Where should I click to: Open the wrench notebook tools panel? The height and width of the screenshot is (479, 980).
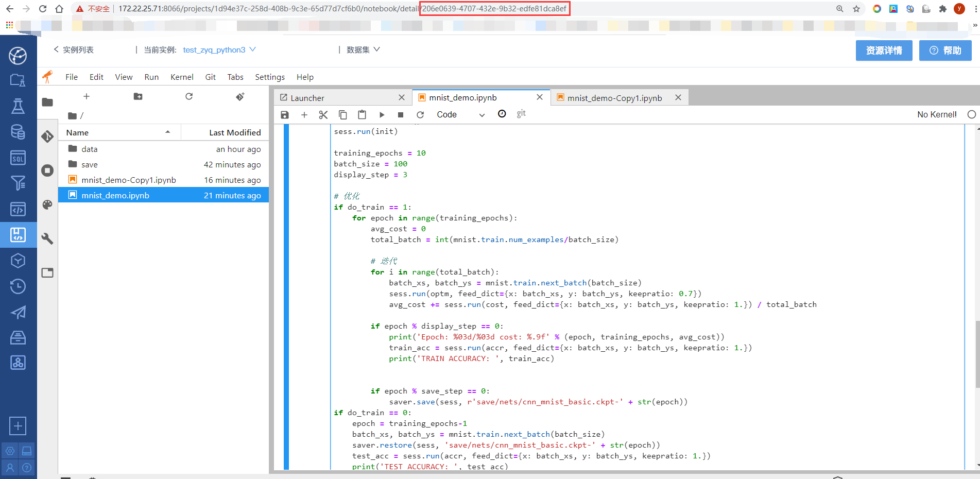point(47,238)
